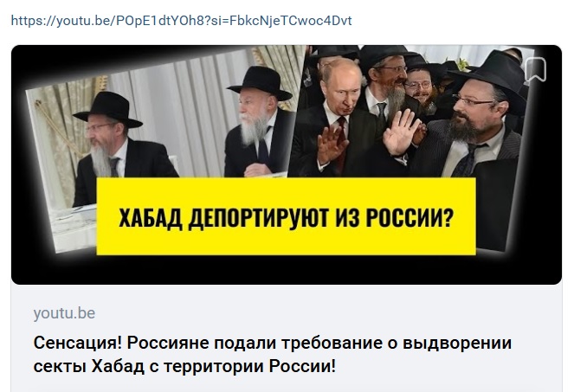Open the youtu.be/POpE1dtYOh8 URL link
The image size is (574, 392).
pyautogui.click(x=181, y=21)
